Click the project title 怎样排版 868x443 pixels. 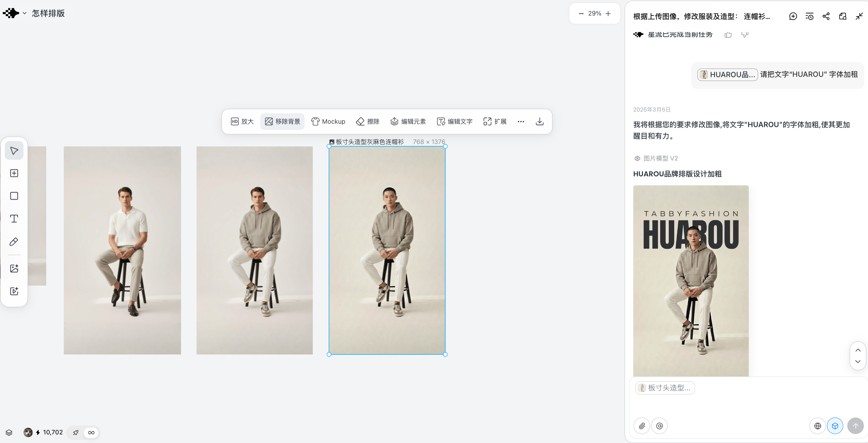pyautogui.click(x=48, y=13)
